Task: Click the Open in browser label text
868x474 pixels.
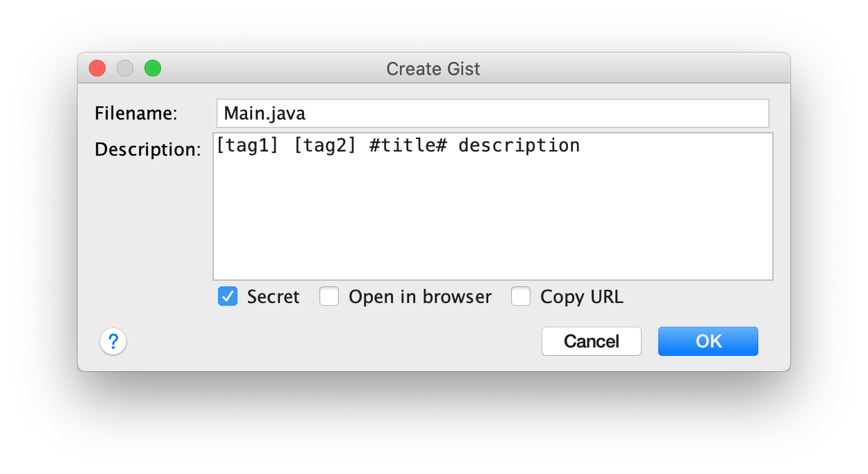Action: pyautogui.click(x=419, y=297)
